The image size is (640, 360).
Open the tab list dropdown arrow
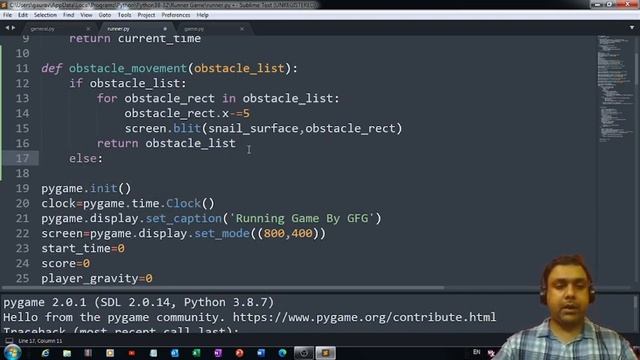coord(632,28)
